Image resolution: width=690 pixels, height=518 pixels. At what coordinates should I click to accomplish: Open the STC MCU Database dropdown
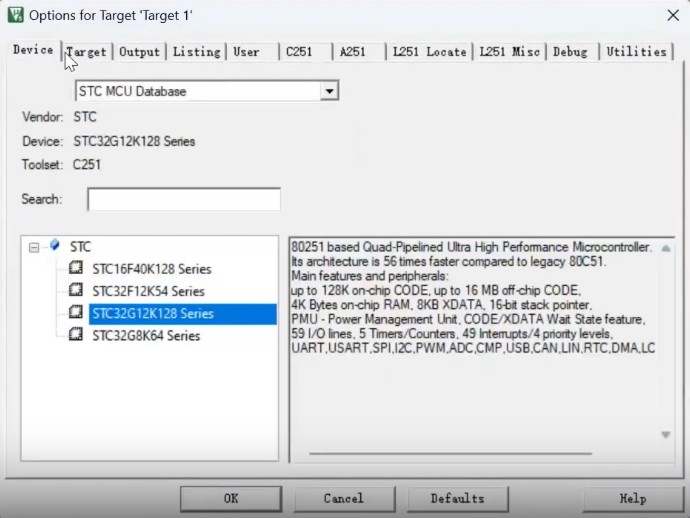tap(328, 91)
